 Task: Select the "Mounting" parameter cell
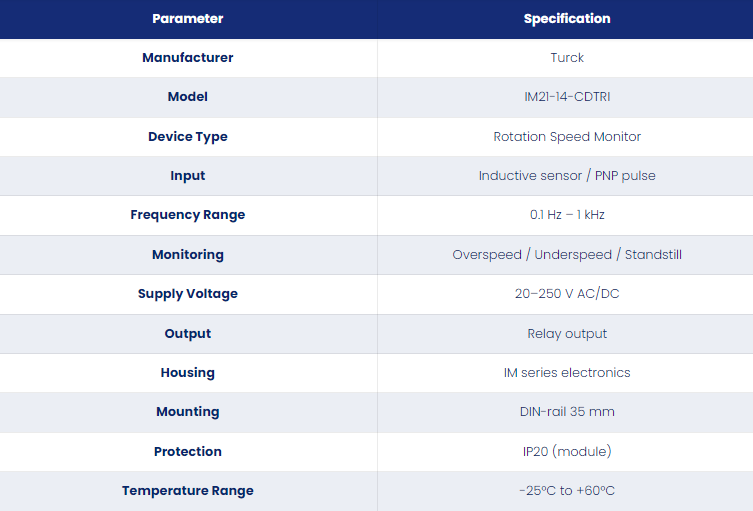pyautogui.click(x=188, y=412)
